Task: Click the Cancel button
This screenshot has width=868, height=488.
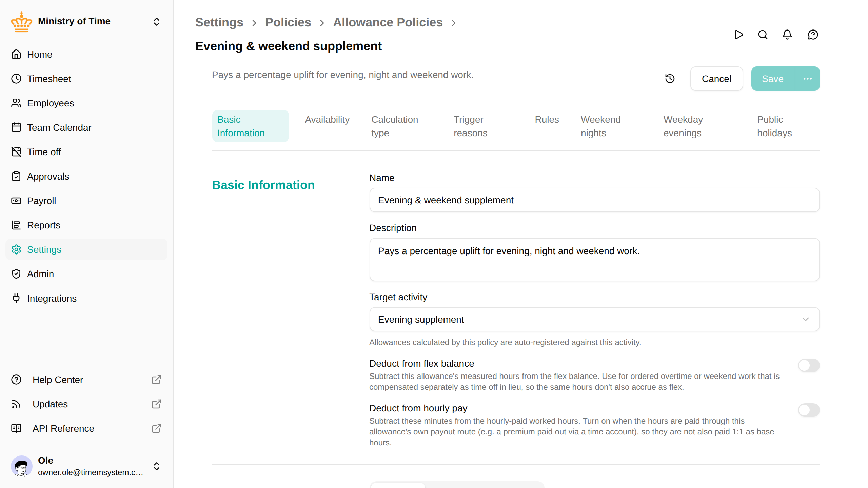Action: (x=716, y=79)
